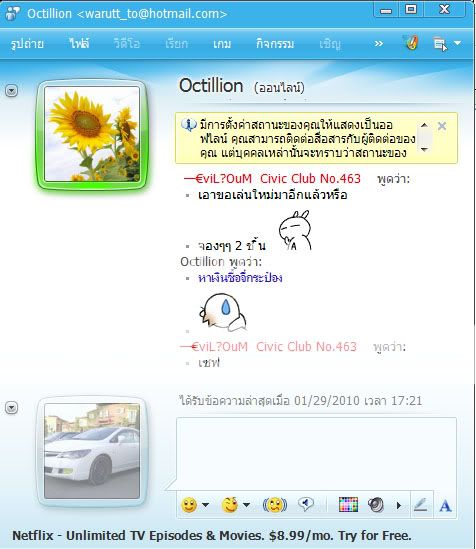The image size is (476, 549).
Task: Open the Netflix advertisement link
Action: tap(212, 536)
